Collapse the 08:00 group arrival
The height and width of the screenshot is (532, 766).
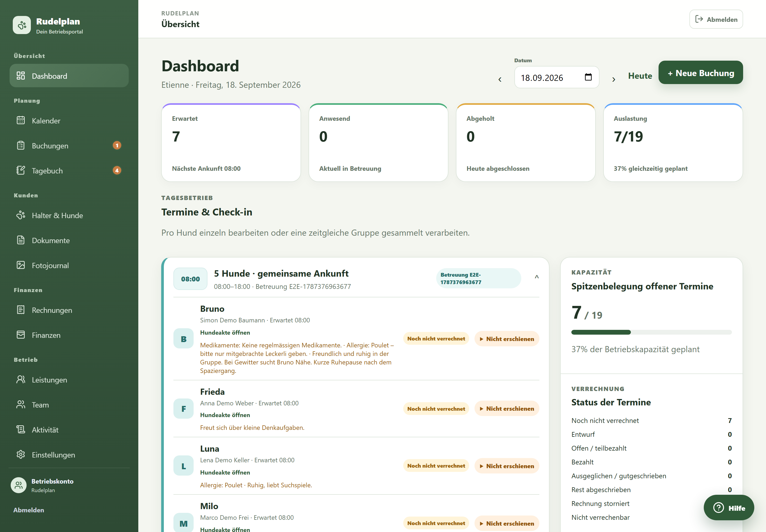click(x=537, y=277)
